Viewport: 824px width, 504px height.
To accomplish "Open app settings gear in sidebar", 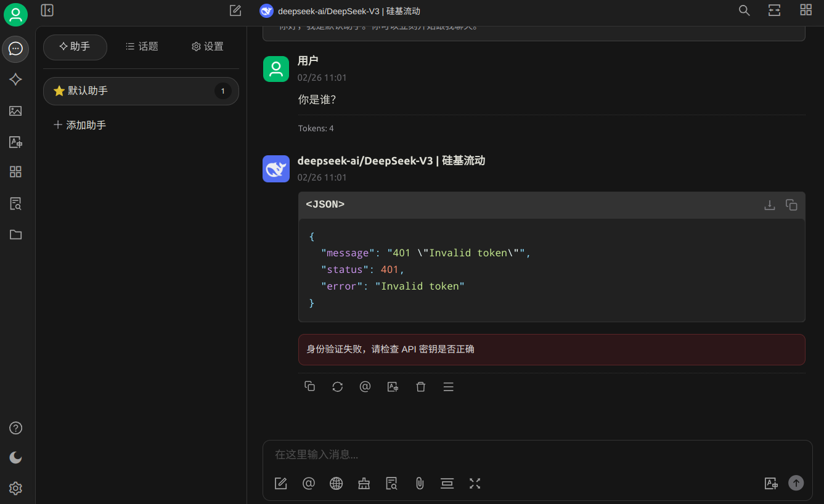I will pos(16,489).
